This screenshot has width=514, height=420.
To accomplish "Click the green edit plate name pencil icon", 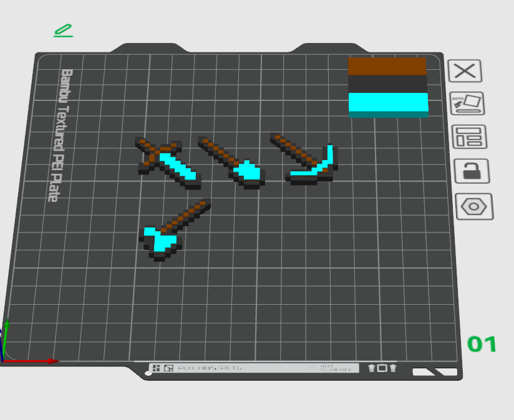I will (63, 31).
